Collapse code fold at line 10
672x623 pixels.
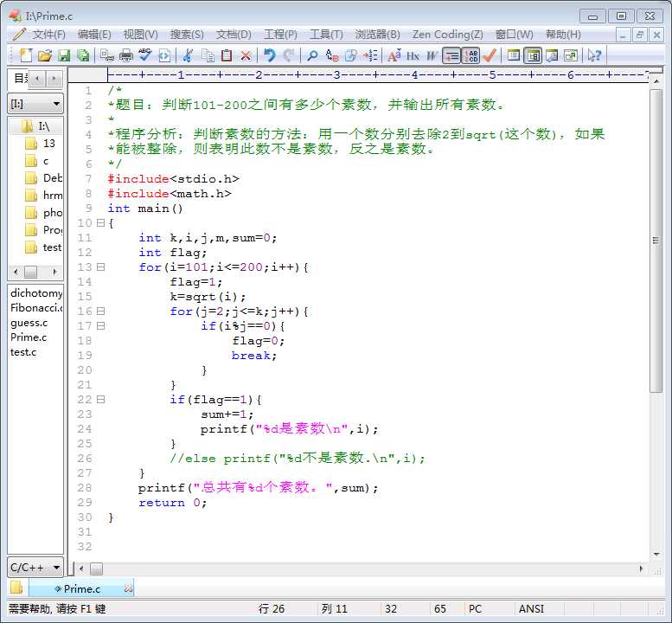pos(100,223)
